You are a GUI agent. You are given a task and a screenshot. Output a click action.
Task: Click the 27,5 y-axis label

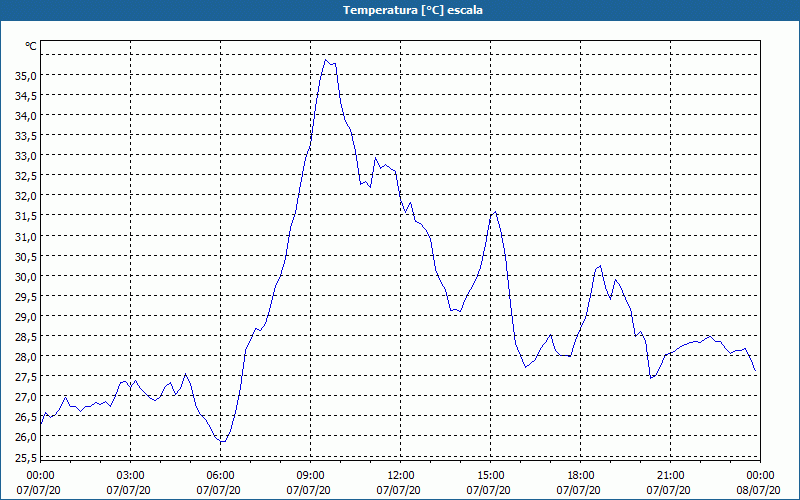click(26, 377)
